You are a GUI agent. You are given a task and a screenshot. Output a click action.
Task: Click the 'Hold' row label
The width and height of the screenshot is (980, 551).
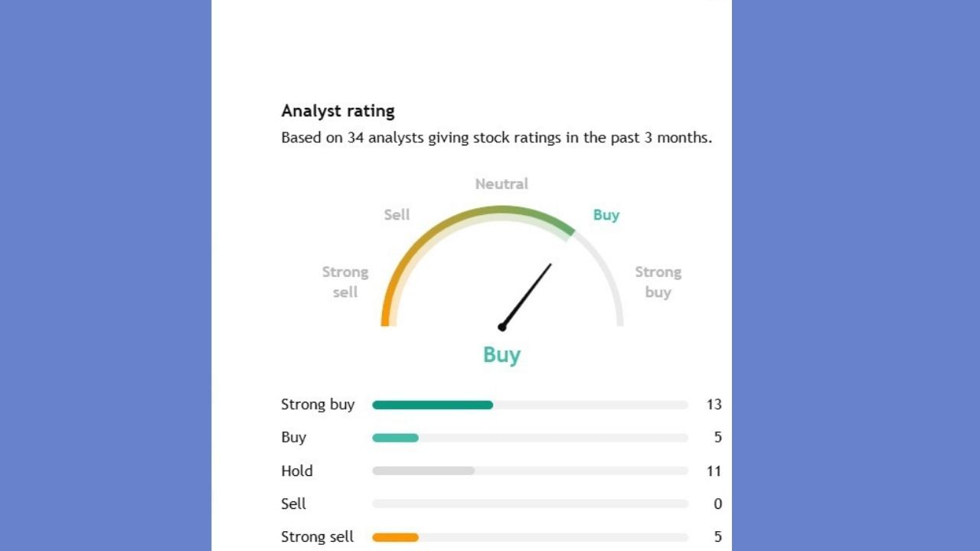[x=297, y=471]
